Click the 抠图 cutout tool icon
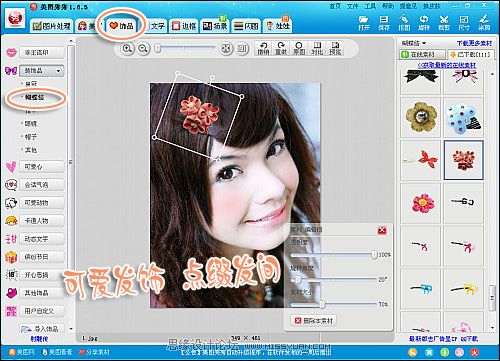500x361 pixels. pos(404,23)
